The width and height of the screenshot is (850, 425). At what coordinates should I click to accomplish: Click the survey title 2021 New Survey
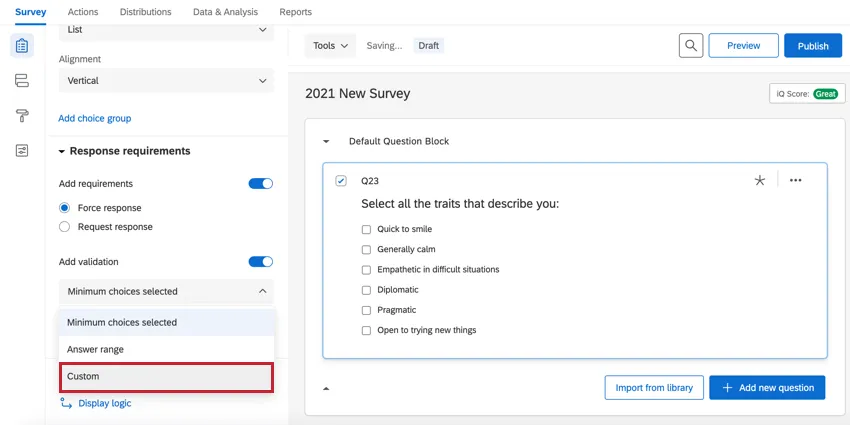point(357,94)
